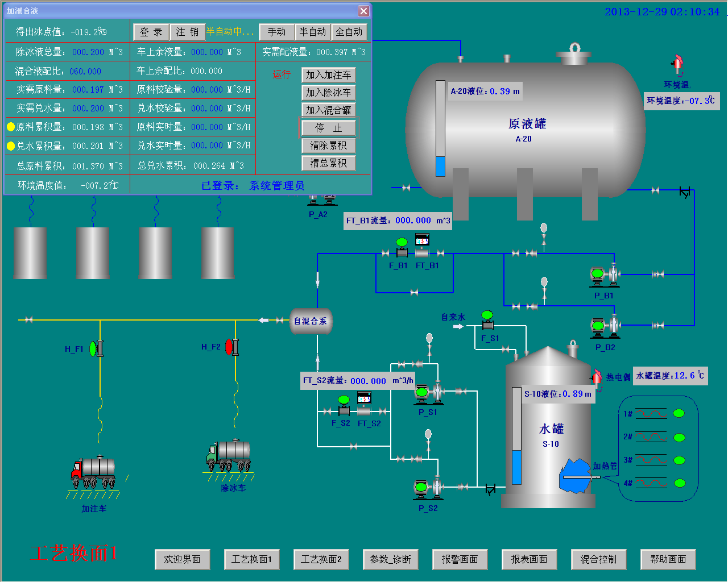Select the P_S1 water pump
The width and height of the screenshot is (728, 582).
429,393
